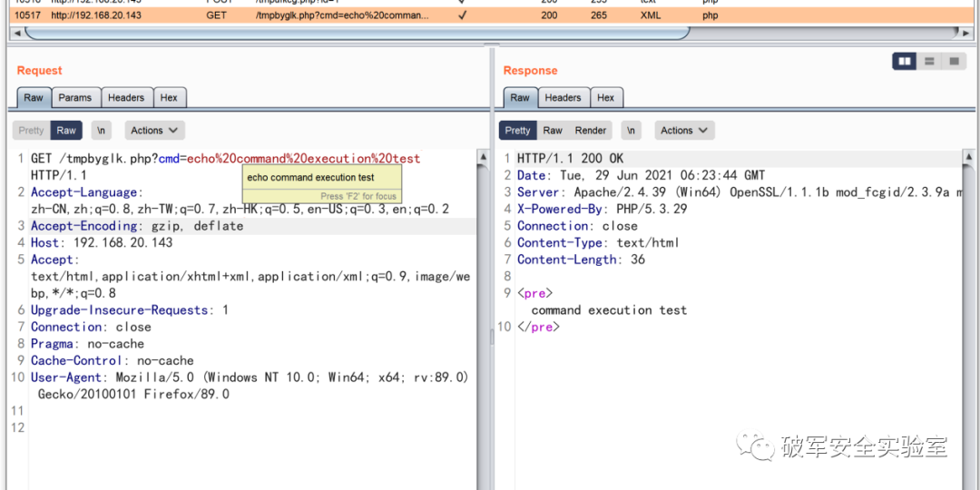Click the history table scroll-right arrow
This screenshot has height=490, width=980.
[x=967, y=33]
